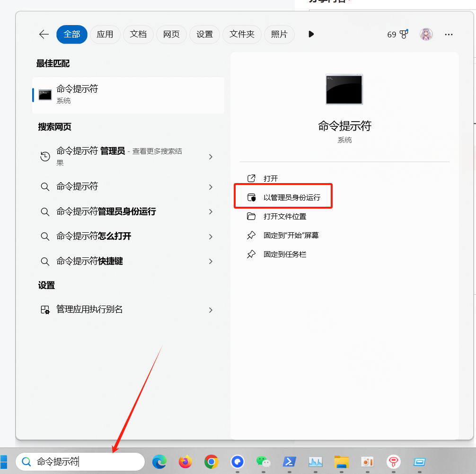The width and height of the screenshot is (476, 474).
Task: Open the blue circular browser taskbar icon
Action: coord(238,462)
